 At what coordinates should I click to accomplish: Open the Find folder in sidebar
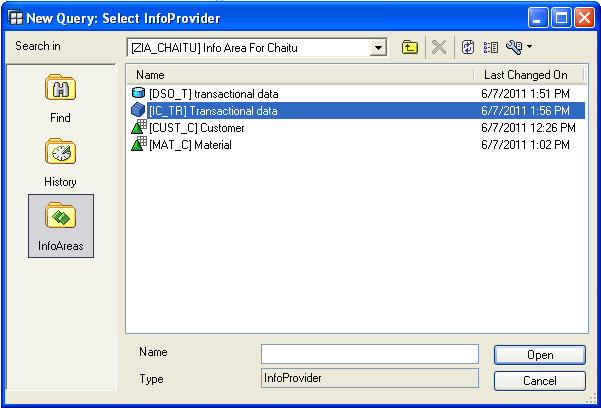pyautogui.click(x=60, y=99)
